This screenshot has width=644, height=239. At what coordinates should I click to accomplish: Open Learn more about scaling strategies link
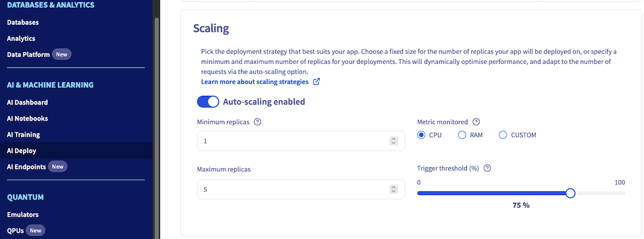(x=254, y=82)
